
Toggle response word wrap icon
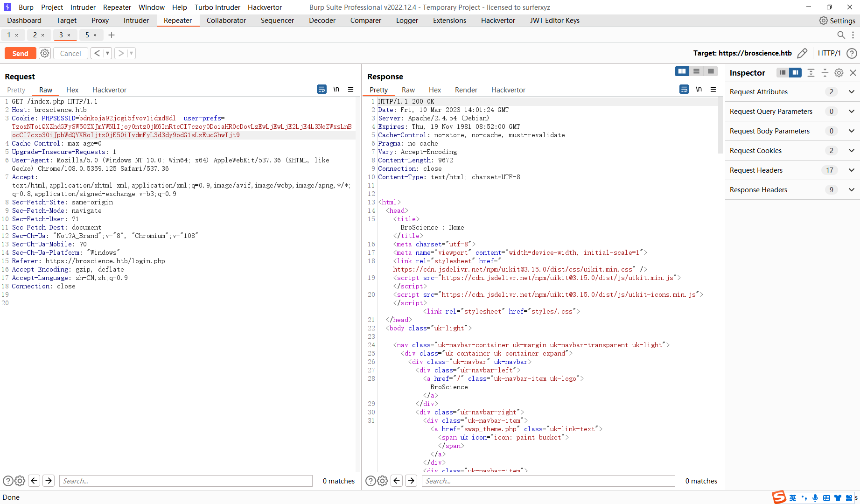coord(684,89)
